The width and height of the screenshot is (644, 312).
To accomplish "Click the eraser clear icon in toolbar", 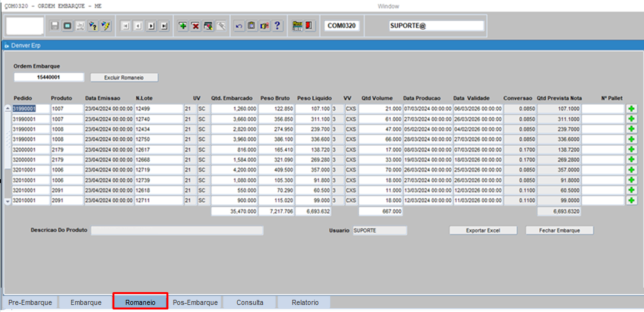I will [220, 26].
